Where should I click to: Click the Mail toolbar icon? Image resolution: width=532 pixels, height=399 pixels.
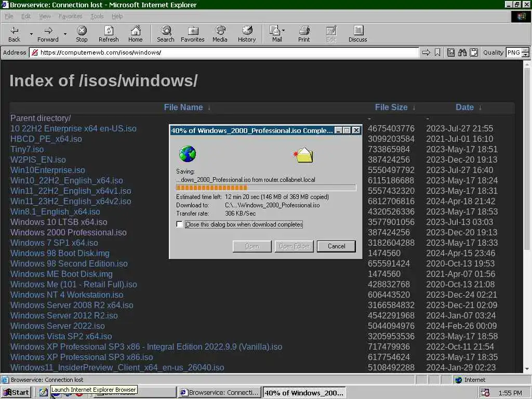coord(274,31)
